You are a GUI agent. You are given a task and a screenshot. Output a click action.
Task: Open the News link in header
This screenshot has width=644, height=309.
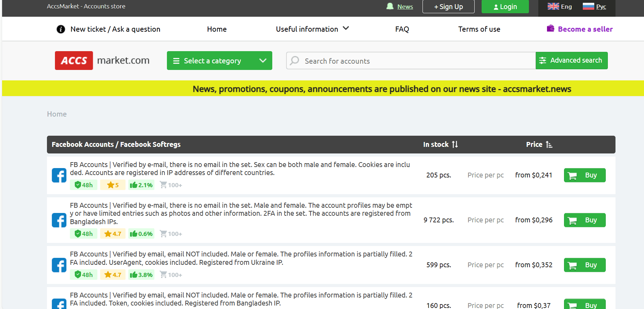[x=405, y=7]
